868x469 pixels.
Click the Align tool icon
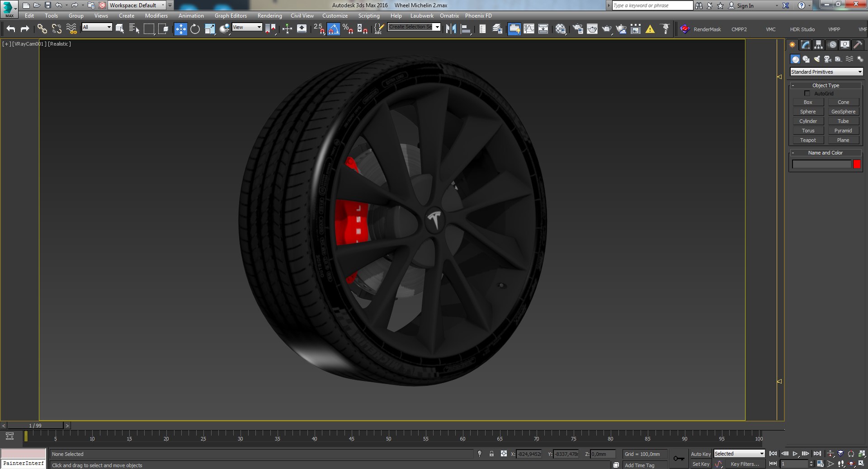pos(465,29)
